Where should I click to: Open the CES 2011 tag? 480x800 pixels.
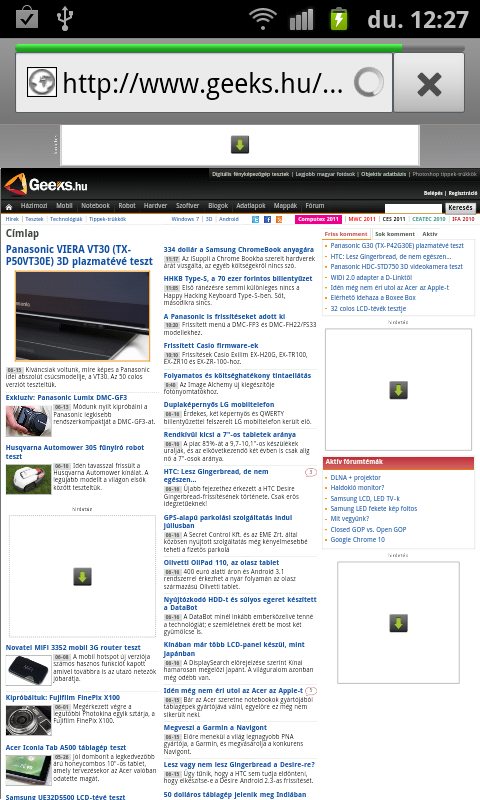coord(394,219)
